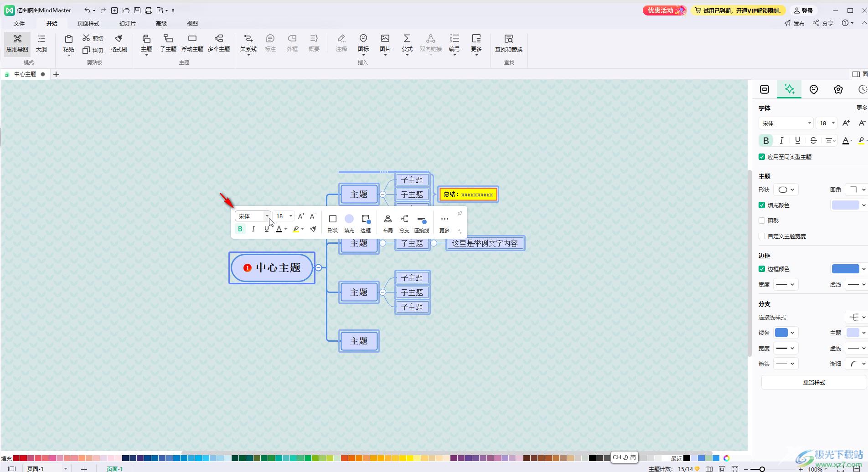Insert a picture (图片)
The width and height of the screenshot is (868, 472).
pyautogui.click(x=385, y=44)
